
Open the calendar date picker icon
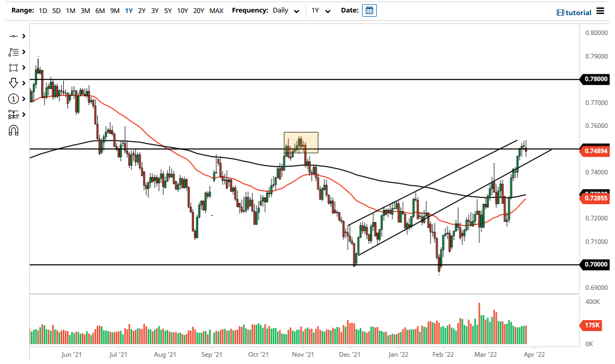tap(369, 10)
